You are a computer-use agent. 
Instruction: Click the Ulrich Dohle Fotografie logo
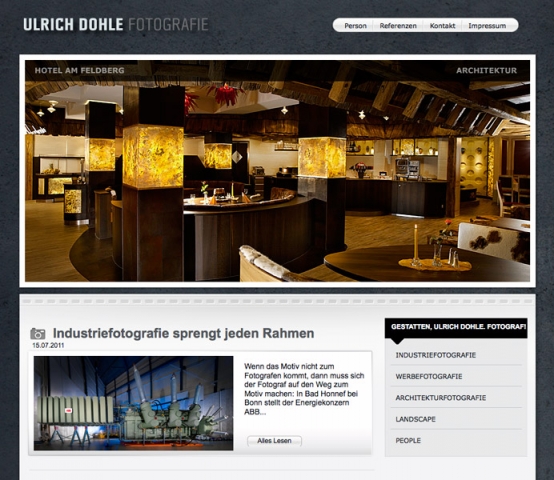tap(116, 24)
